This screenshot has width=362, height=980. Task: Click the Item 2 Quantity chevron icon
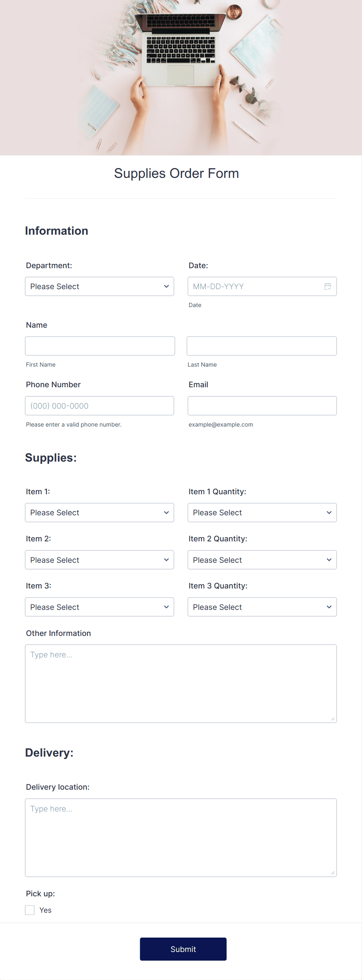329,560
